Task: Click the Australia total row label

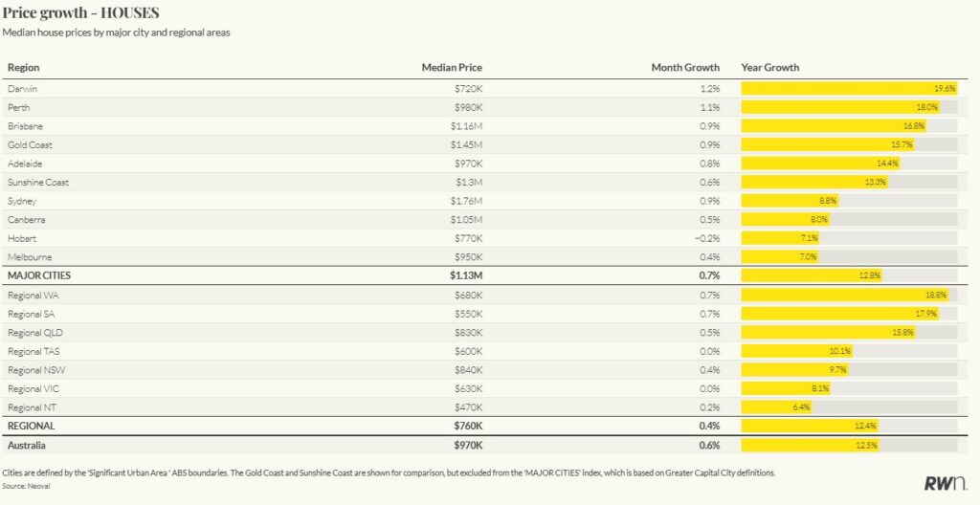Action: 27,445
